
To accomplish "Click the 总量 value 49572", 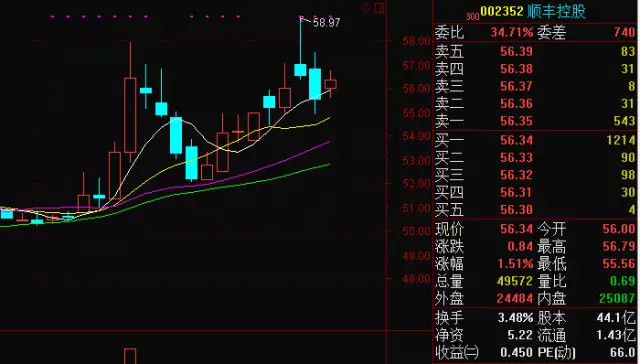I will point(515,281).
